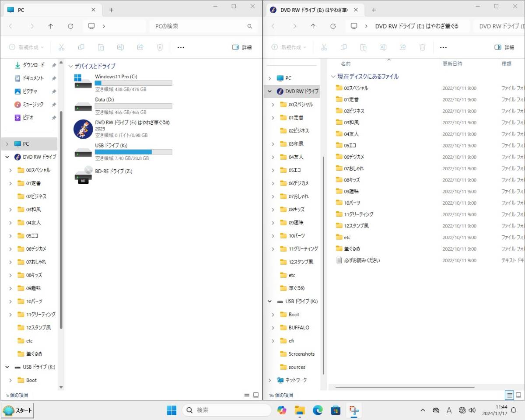Select Data (D:) drive
The image size is (525, 420).
(123, 106)
